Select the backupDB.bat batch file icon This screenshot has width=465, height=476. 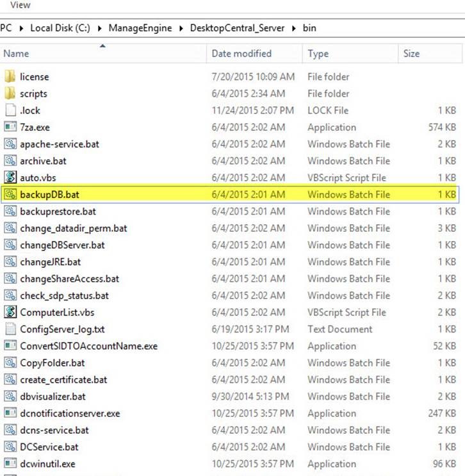pyautogui.click(x=10, y=194)
